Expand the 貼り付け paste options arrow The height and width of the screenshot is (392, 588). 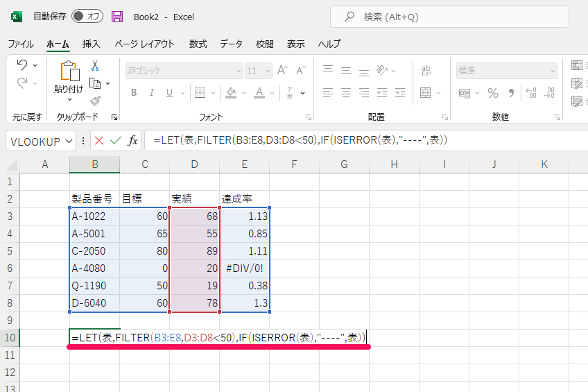click(x=69, y=99)
